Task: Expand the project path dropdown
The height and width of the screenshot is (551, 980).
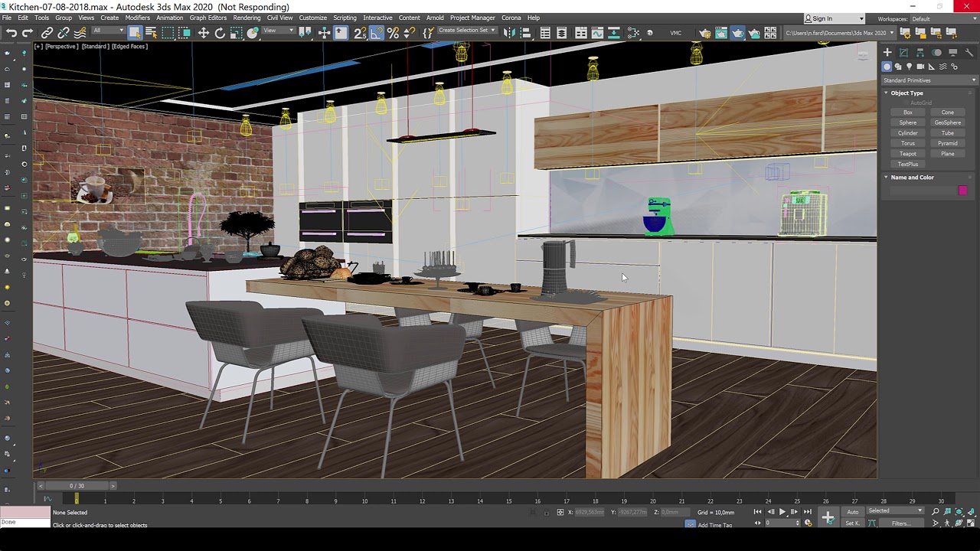Action: click(892, 32)
